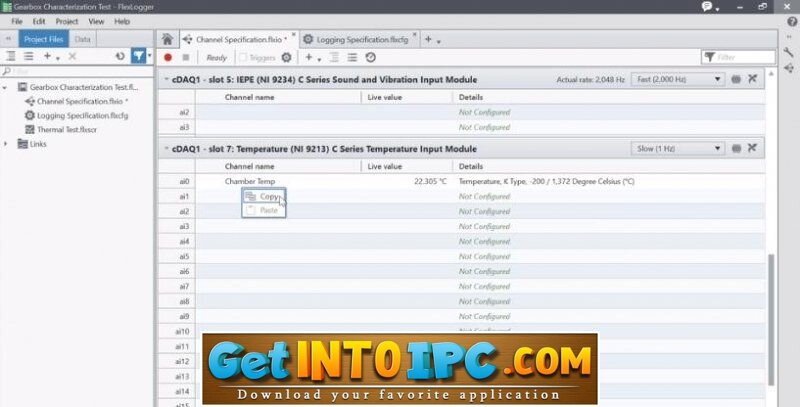The height and width of the screenshot is (407, 800).
Task: Select the Project Files tab
Action: (x=43, y=39)
